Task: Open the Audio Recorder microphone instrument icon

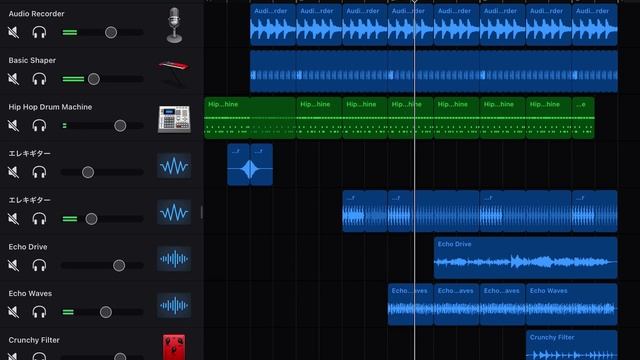Action: pos(174,25)
